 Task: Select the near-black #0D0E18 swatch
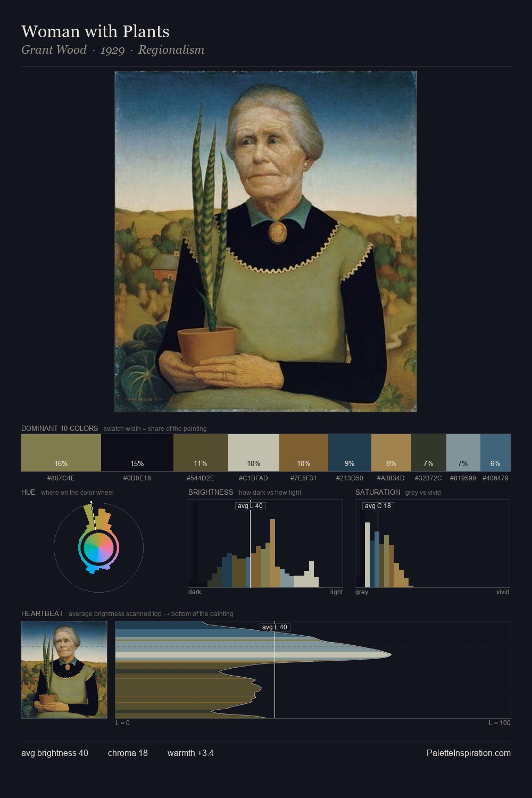click(137, 453)
